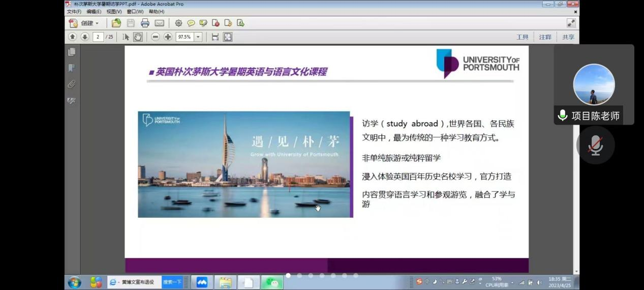Open WeChat from the taskbar
The width and height of the screenshot is (644, 290).
click(x=271, y=282)
